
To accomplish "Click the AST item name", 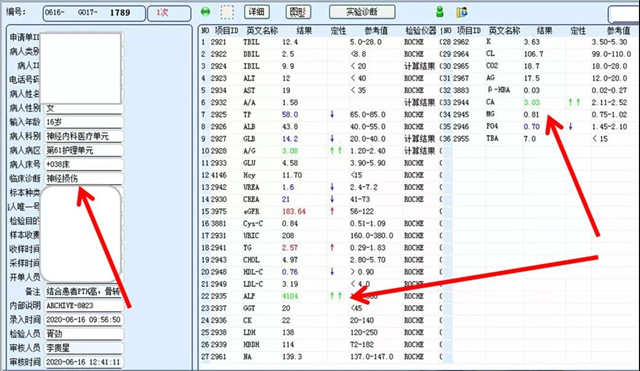I will (249, 90).
